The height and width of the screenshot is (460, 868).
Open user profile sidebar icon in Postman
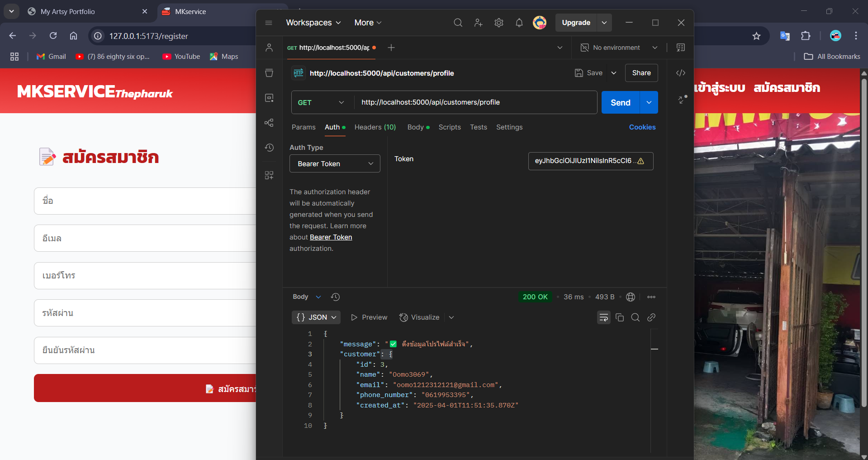pyautogui.click(x=269, y=48)
